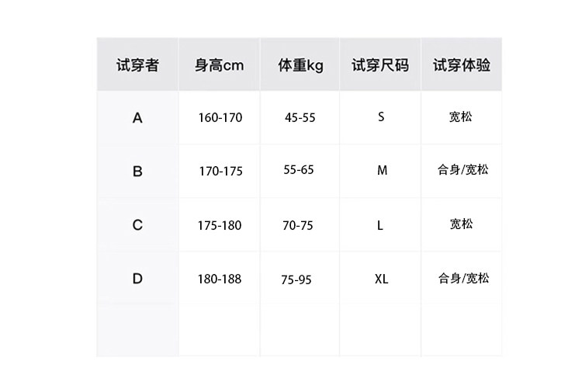
Task: Select tester A row label
Action: coord(137,118)
